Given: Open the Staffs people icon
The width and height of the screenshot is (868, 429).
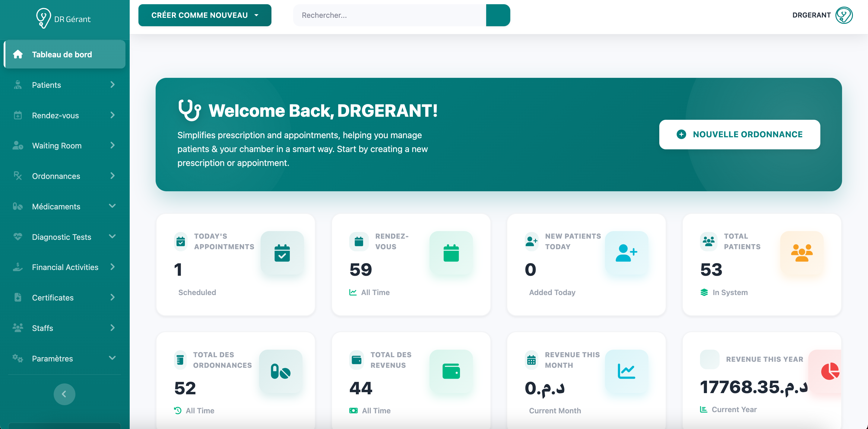Looking at the screenshot, I should [x=17, y=328].
